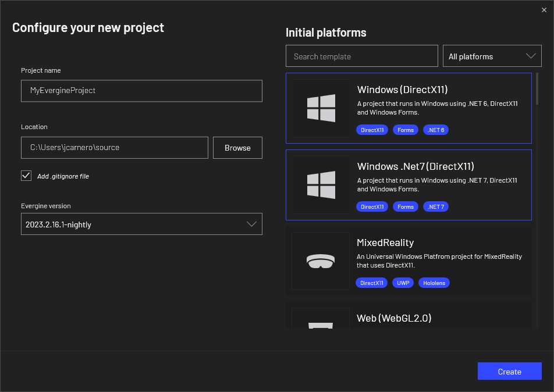The width and height of the screenshot is (554, 392).
Task: Click the .NET 6 Windows template description
Action: (x=438, y=108)
